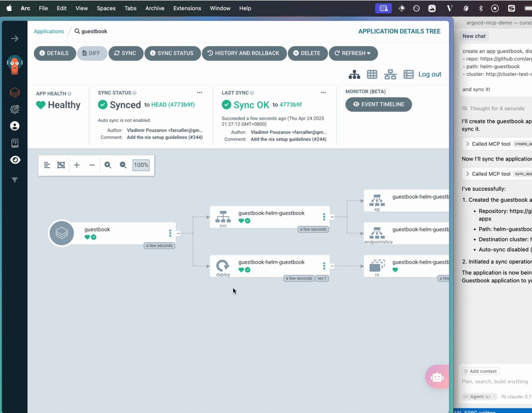The height and width of the screenshot is (413, 532).
Task: Switch to the pods view icon
Action: coord(372,74)
